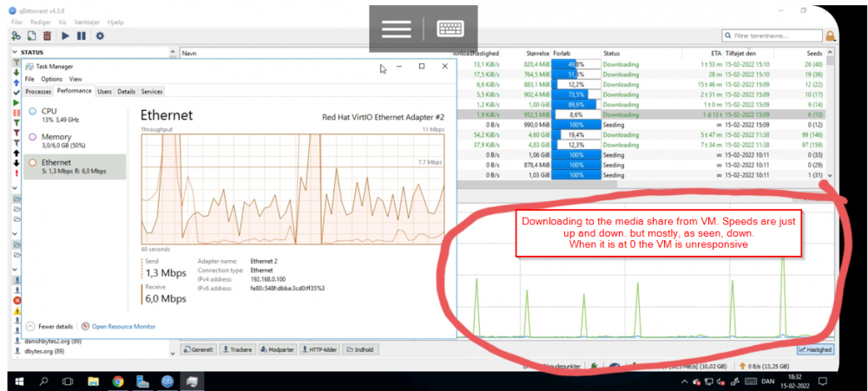Open the Hjælp menu in qBittorrent
The height and width of the screenshot is (391, 868).
coord(115,23)
